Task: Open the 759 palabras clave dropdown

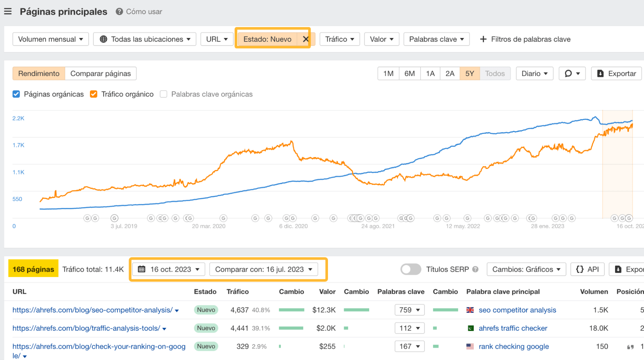Action: 409,310
